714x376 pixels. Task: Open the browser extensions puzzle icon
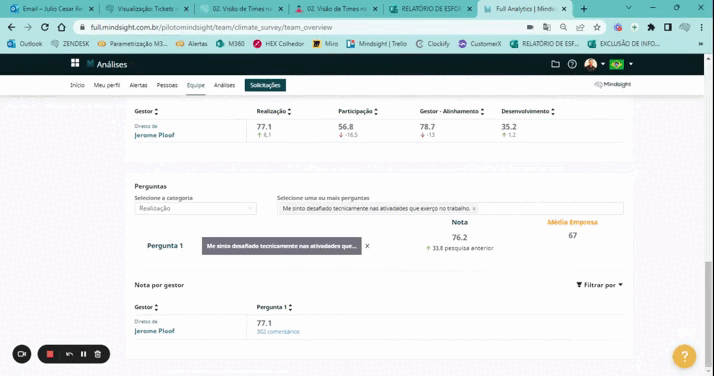click(651, 27)
